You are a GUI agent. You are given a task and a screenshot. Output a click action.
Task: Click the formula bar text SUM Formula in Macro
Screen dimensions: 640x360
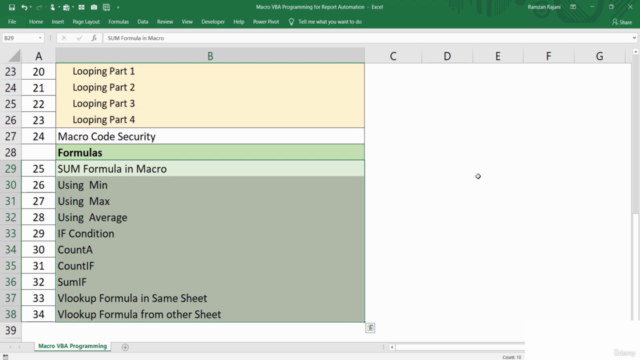pos(136,38)
